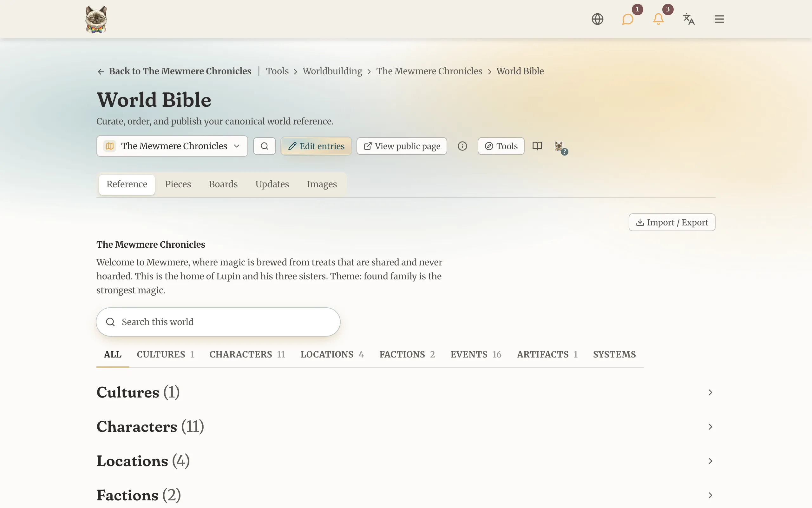
Task: Open the notifications bell
Action: [658, 19]
